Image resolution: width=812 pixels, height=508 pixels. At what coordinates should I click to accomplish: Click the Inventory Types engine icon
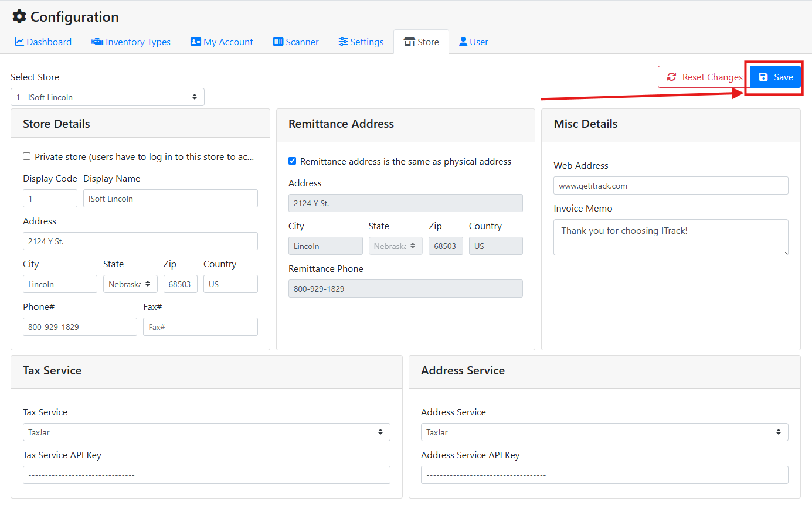(97, 42)
